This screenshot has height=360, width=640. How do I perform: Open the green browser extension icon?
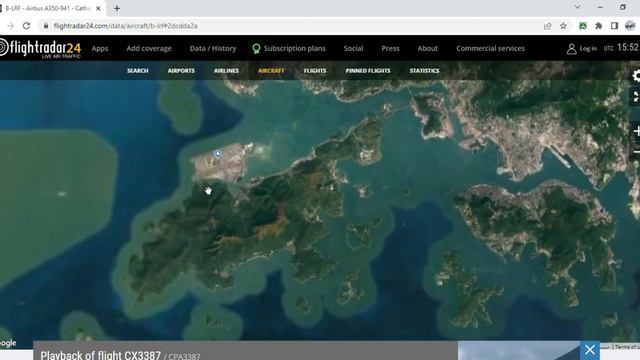pyautogui.click(x=583, y=26)
